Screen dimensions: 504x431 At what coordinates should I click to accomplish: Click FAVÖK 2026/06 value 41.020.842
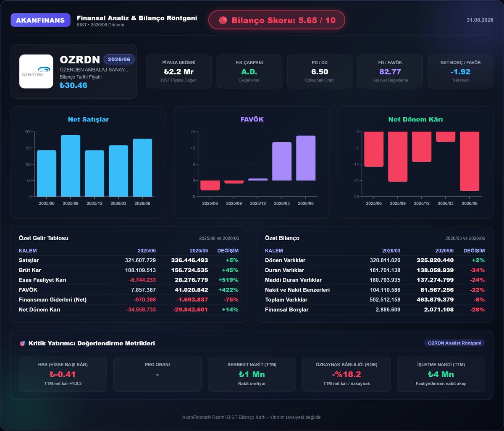(x=191, y=290)
